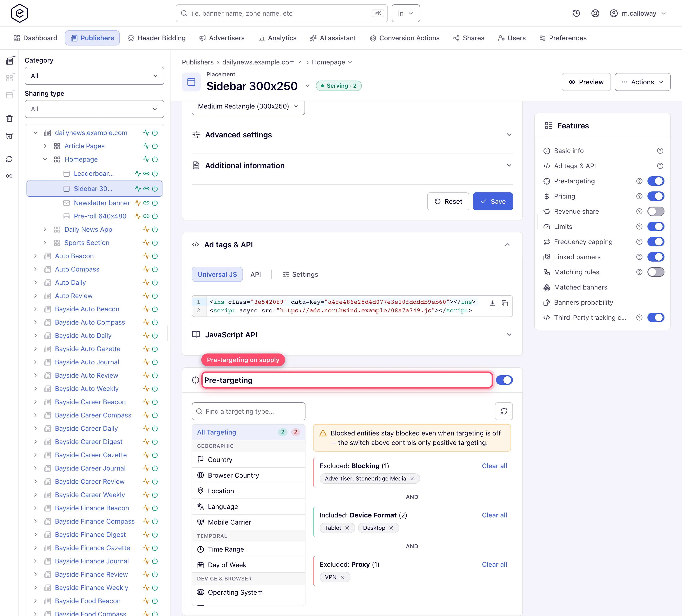Screen dimensions: 682x616
Task: Click the Reset button
Action: (448, 201)
